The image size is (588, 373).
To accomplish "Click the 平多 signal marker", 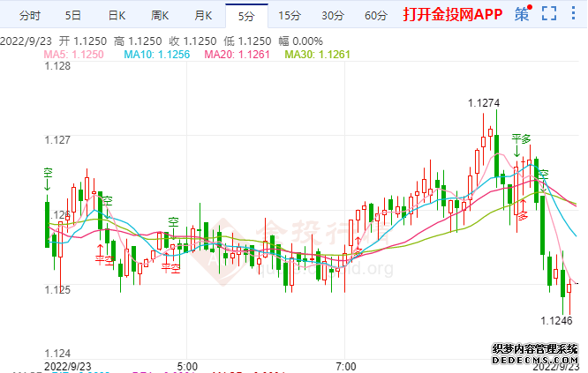I will pos(522,139).
